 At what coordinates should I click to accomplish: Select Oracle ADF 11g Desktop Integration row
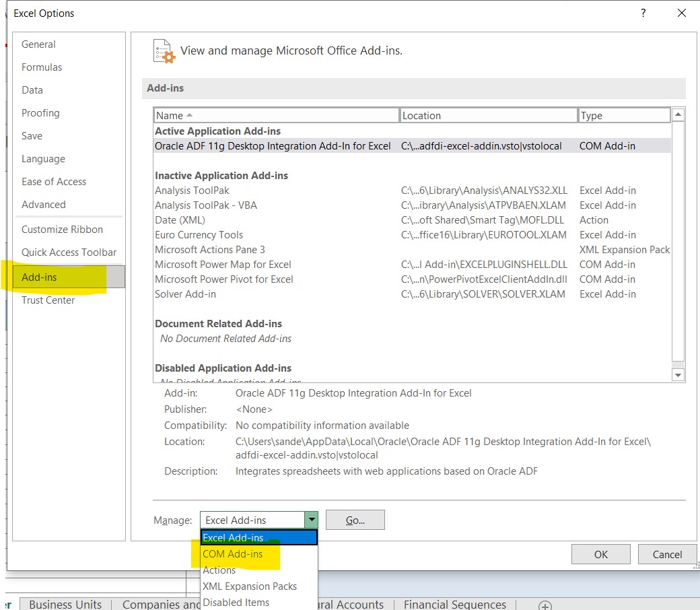coord(412,146)
